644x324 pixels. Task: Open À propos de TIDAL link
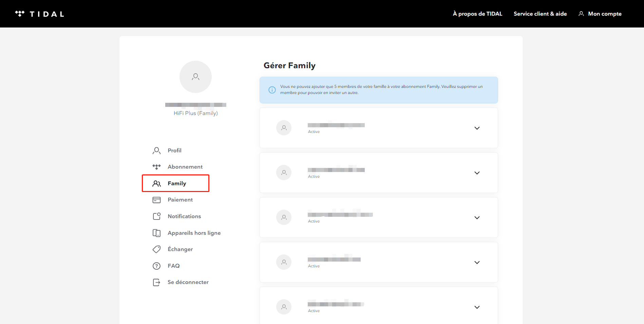[x=477, y=14]
